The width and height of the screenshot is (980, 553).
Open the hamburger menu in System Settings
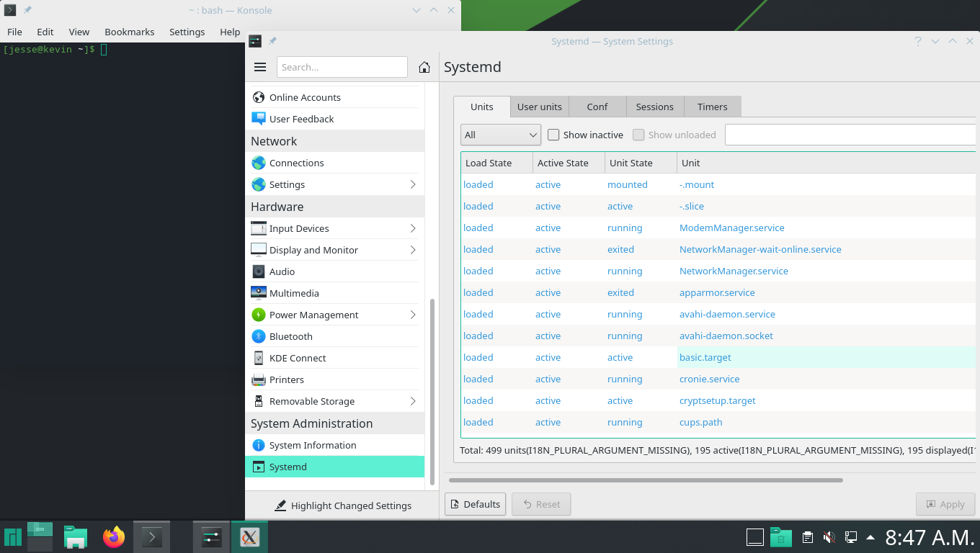click(260, 67)
